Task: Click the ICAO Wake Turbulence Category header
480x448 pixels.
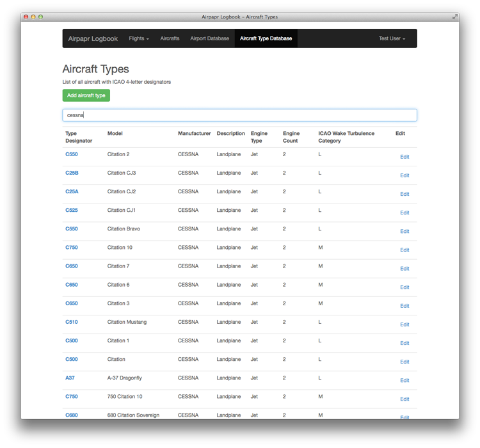Action: [346, 137]
